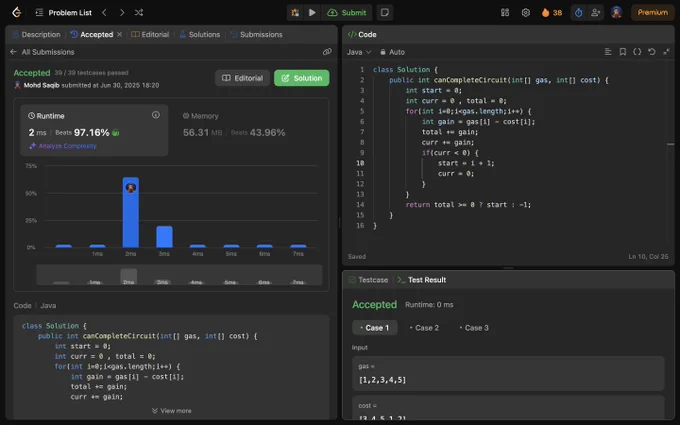Open the Java language dropdown

tap(359, 52)
